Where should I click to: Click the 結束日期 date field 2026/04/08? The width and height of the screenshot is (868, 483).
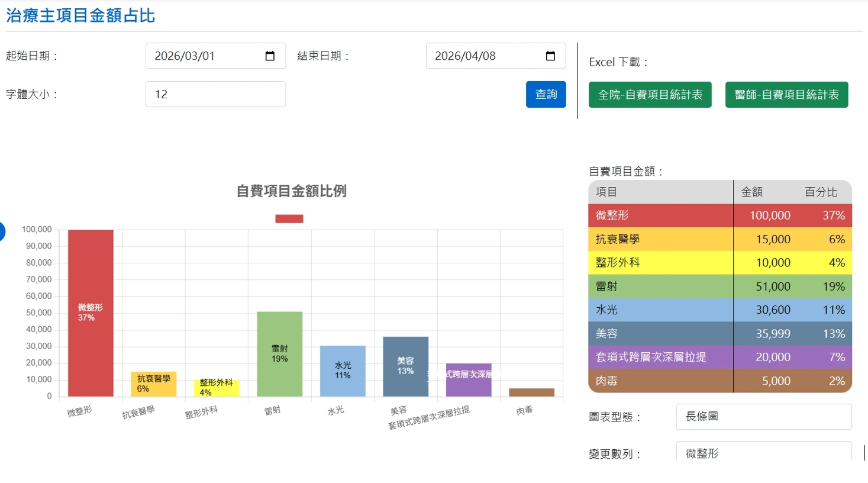496,56
